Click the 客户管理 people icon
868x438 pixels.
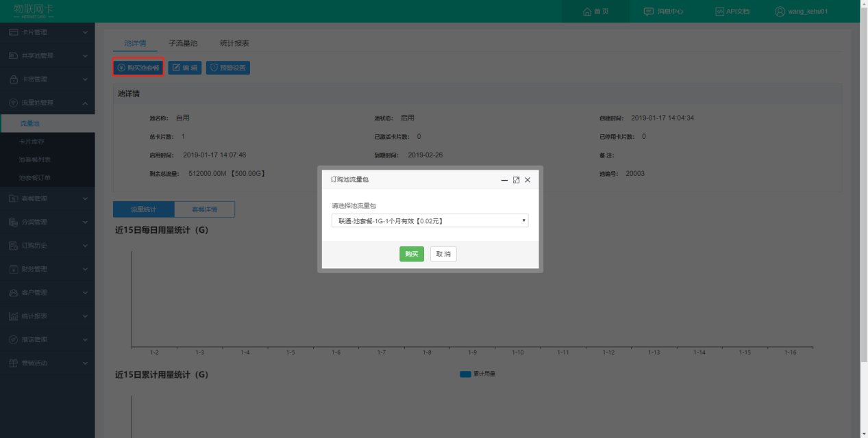tap(13, 292)
